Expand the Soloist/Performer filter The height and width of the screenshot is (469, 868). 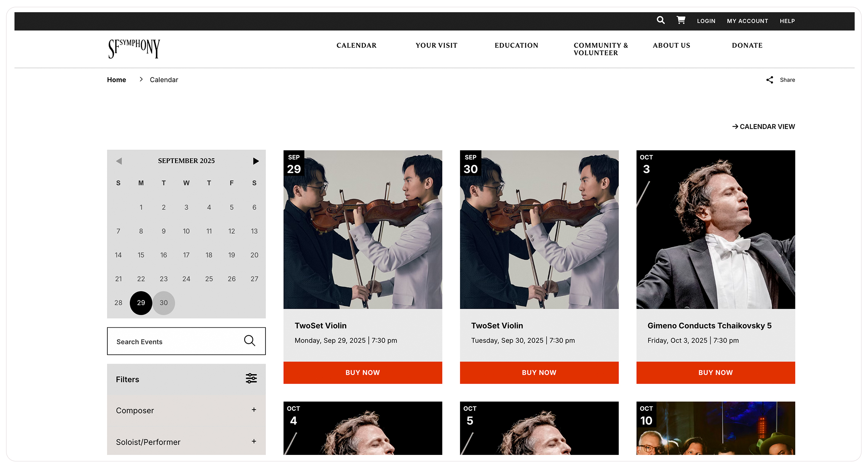pyautogui.click(x=254, y=442)
